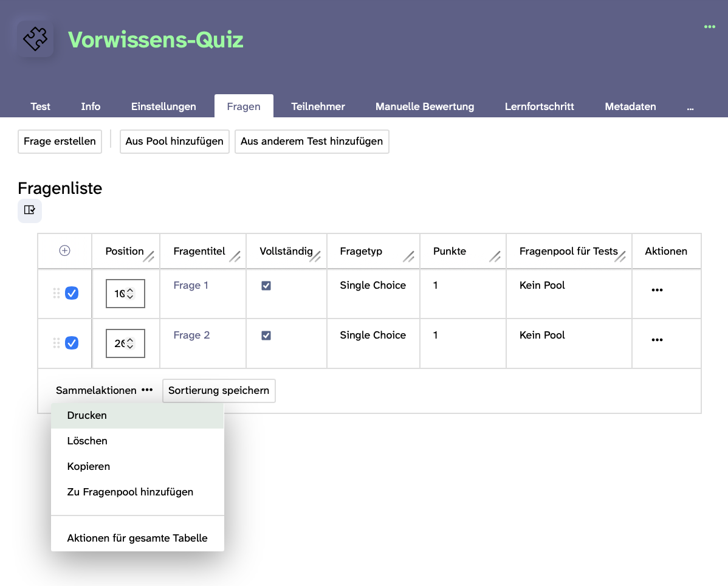This screenshot has width=728, height=586.
Task: Click position input field for Frage 1
Action: 125,294
